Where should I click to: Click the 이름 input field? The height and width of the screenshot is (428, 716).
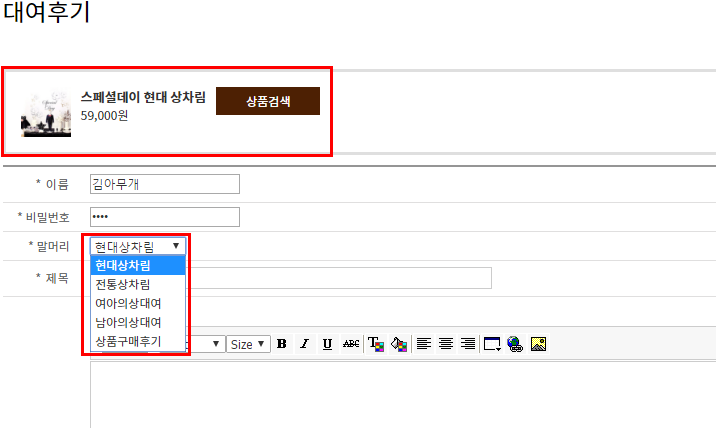click(165, 184)
